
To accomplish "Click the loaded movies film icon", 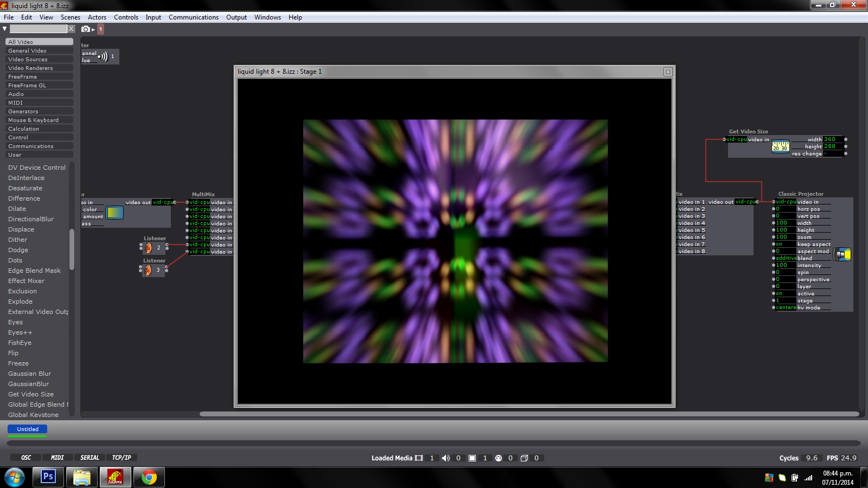I will (419, 458).
